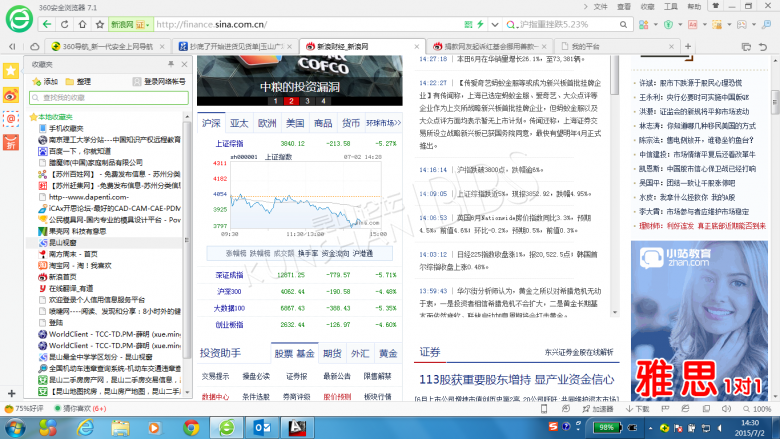This screenshot has height=439, width=780.
Task: Click the green shield security icon
Action: [x=669, y=24]
